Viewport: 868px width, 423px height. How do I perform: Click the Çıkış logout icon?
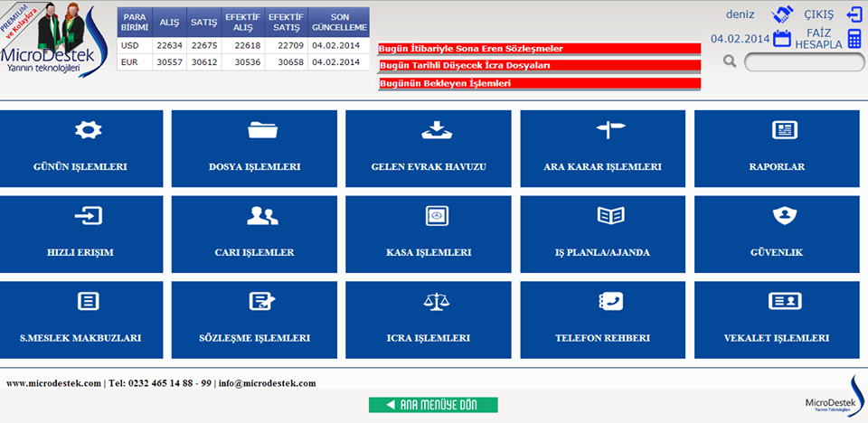(854, 14)
